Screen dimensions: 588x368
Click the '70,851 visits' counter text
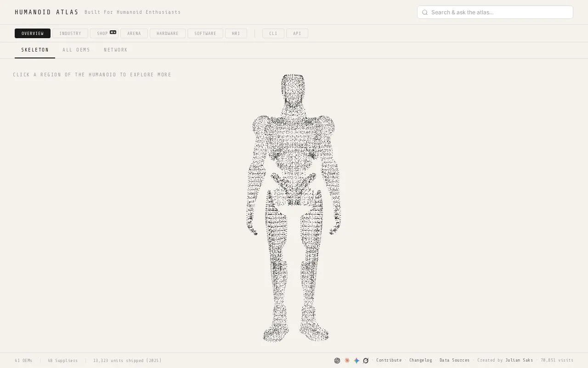tap(557, 361)
